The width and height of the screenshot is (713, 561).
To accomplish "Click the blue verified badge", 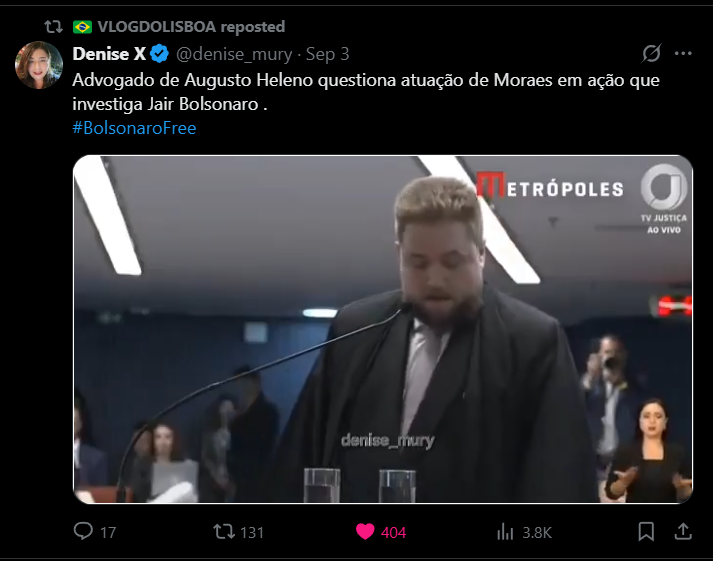I will point(160,54).
